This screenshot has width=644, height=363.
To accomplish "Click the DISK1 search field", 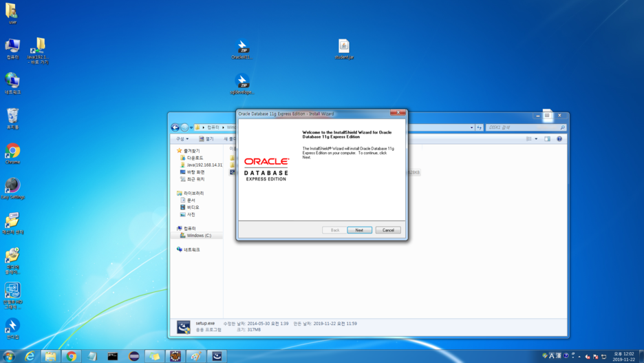I will [x=526, y=127].
